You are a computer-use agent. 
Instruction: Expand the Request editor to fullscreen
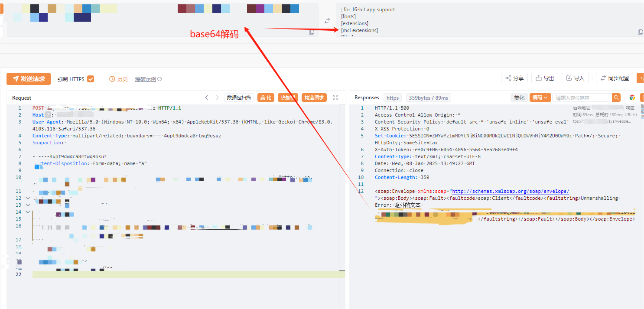[335, 98]
